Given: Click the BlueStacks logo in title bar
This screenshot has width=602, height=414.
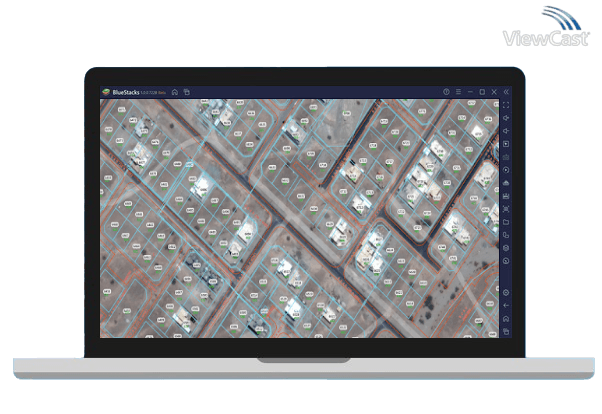Looking at the screenshot, I should click(105, 91).
